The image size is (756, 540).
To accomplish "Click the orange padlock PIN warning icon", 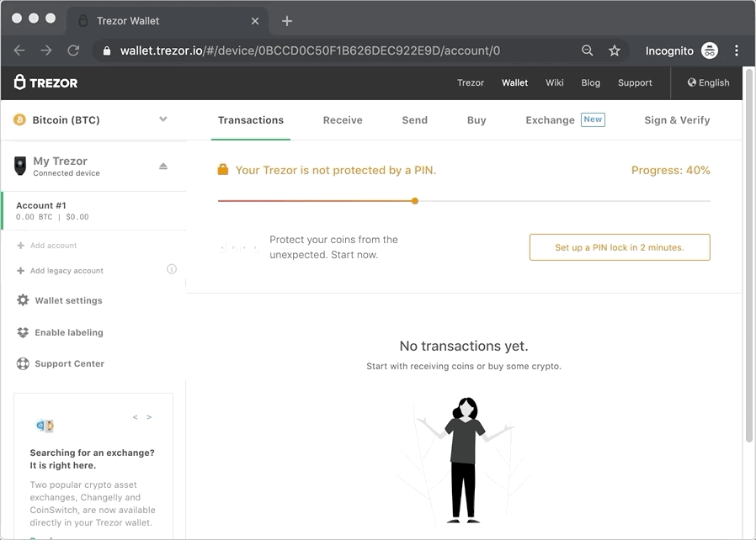I will pyautogui.click(x=223, y=169).
